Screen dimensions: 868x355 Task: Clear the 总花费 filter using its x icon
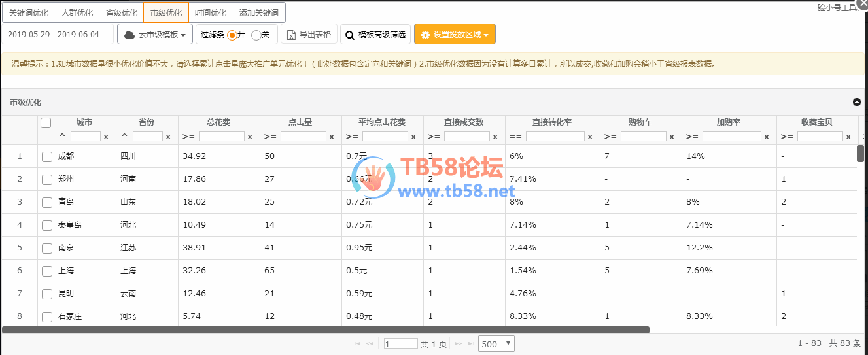[250, 137]
